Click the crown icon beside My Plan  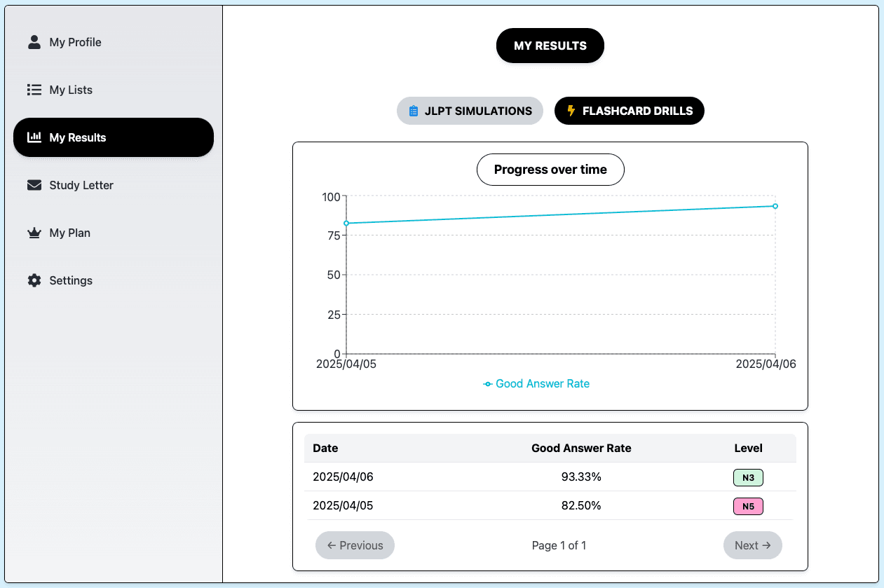tap(34, 233)
